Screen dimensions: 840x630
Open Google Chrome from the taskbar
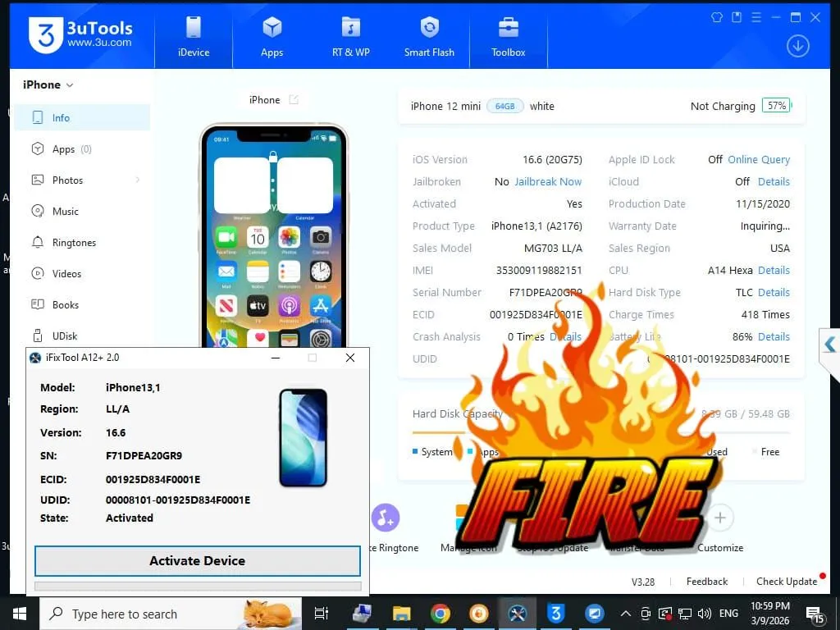[441, 613]
